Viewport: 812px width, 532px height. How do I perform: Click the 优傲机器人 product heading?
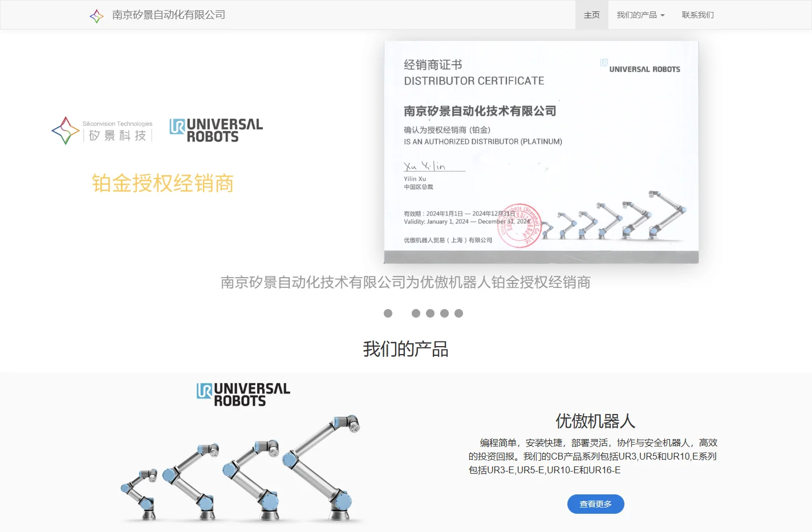(596, 421)
